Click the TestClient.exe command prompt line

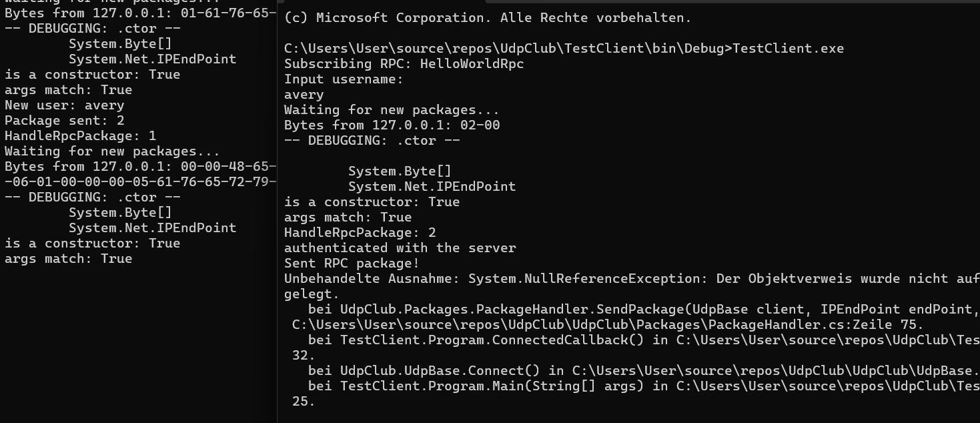pos(564,49)
